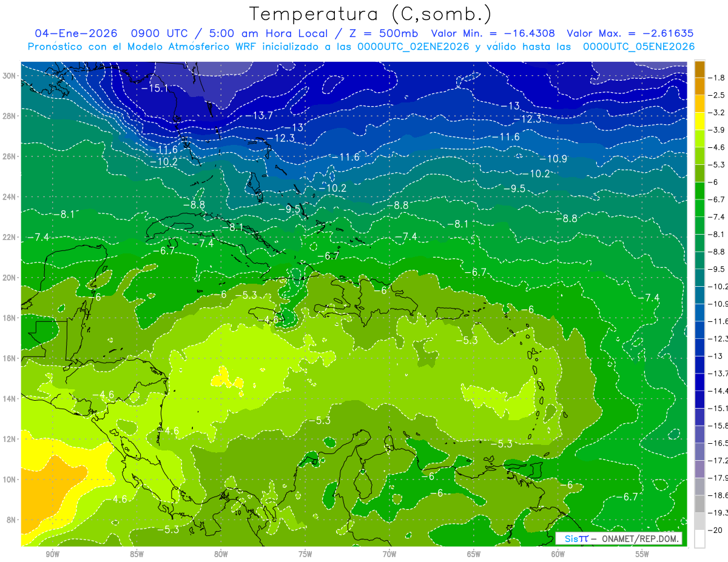Click the '24N' latitude axis label

click(x=10, y=197)
